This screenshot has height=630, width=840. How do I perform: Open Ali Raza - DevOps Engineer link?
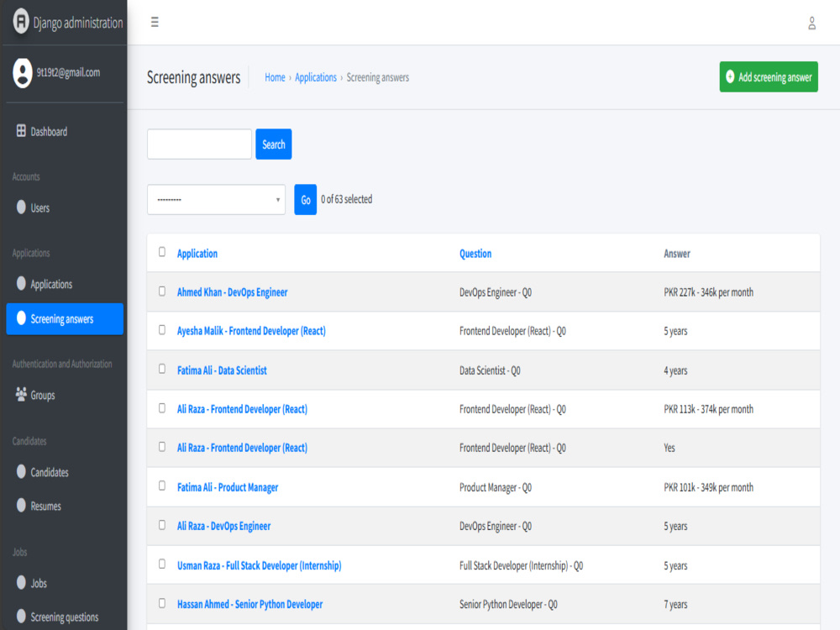(224, 526)
